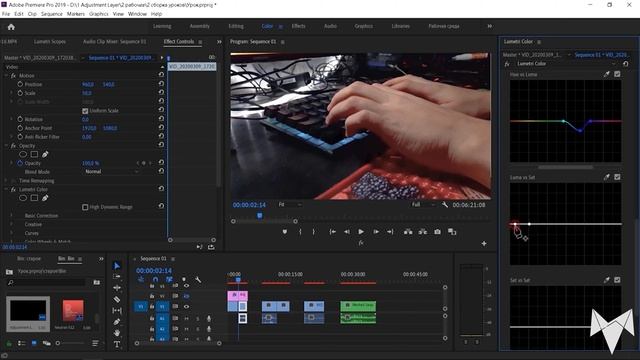
Task: Select the Ripple Edit tool
Action: click(117, 288)
